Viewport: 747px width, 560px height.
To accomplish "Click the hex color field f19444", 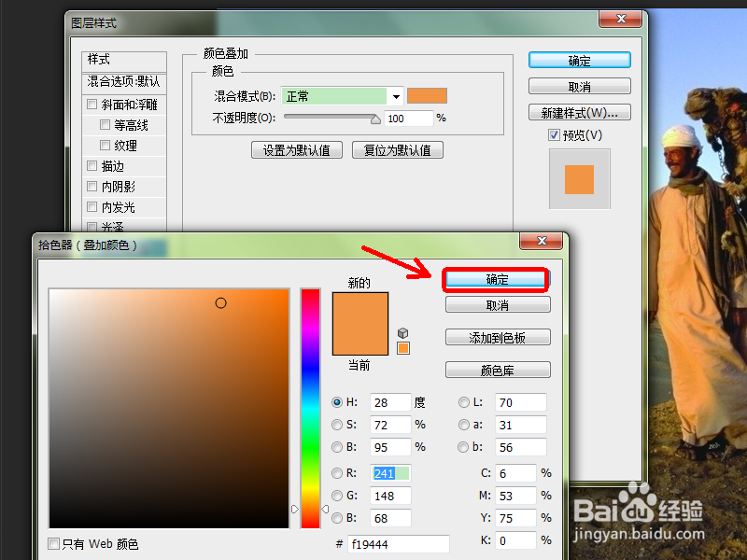I will (399, 544).
